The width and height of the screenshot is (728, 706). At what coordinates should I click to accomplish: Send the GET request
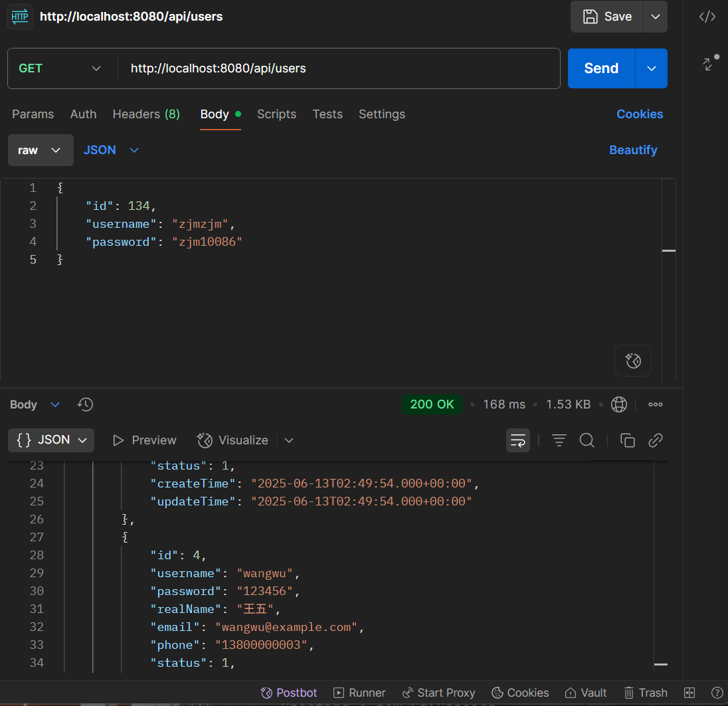pyautogui.click(x=601, y=68)
